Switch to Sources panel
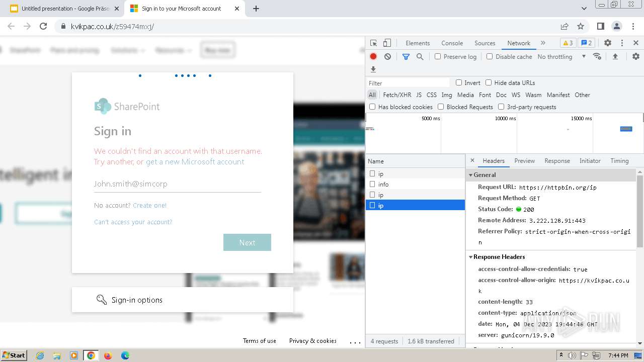The width and height of the screenshot is (644, 362). coord(485,43)
